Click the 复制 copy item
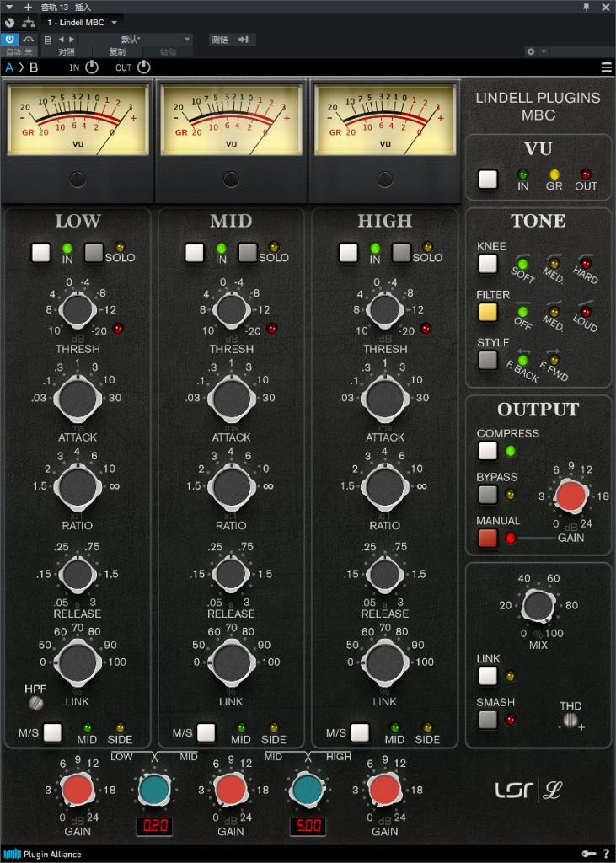The image size is (616, 863). (x=117, y=51)
